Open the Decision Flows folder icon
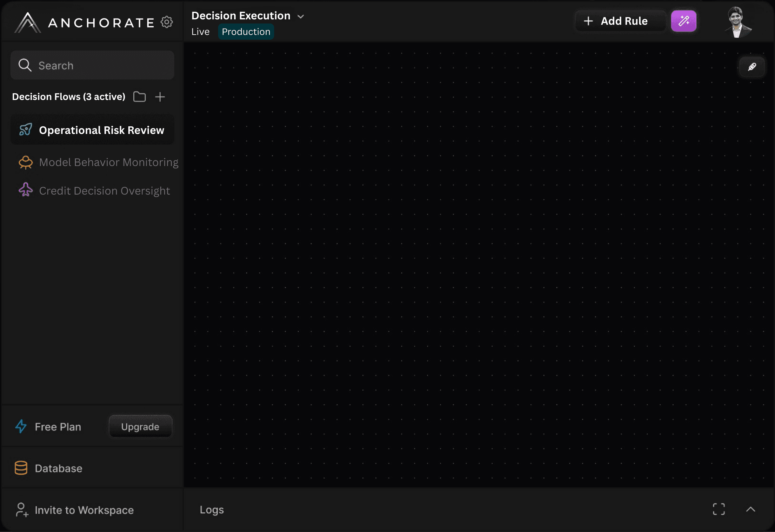The height and width of the screenshot is (532, 775). tap(139, 97)
